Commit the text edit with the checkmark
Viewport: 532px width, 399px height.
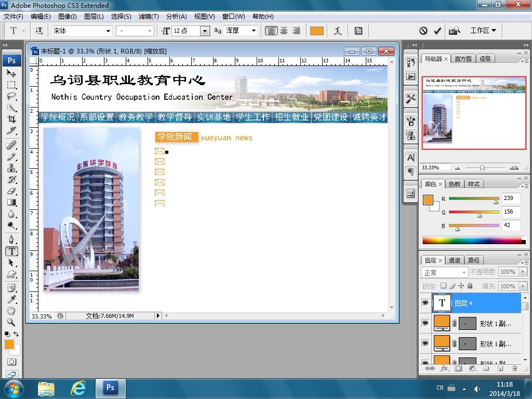437,31
